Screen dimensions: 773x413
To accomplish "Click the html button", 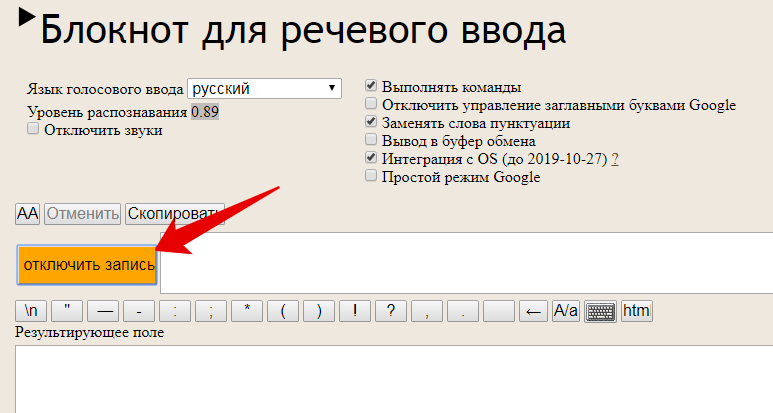I will pyautogui.click(x=637, y=311).
